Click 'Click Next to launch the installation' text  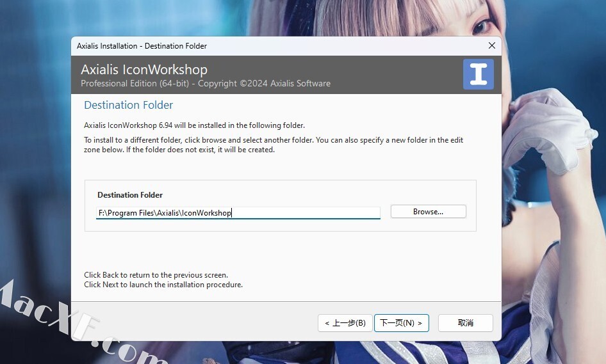click(x=163, y=285)
